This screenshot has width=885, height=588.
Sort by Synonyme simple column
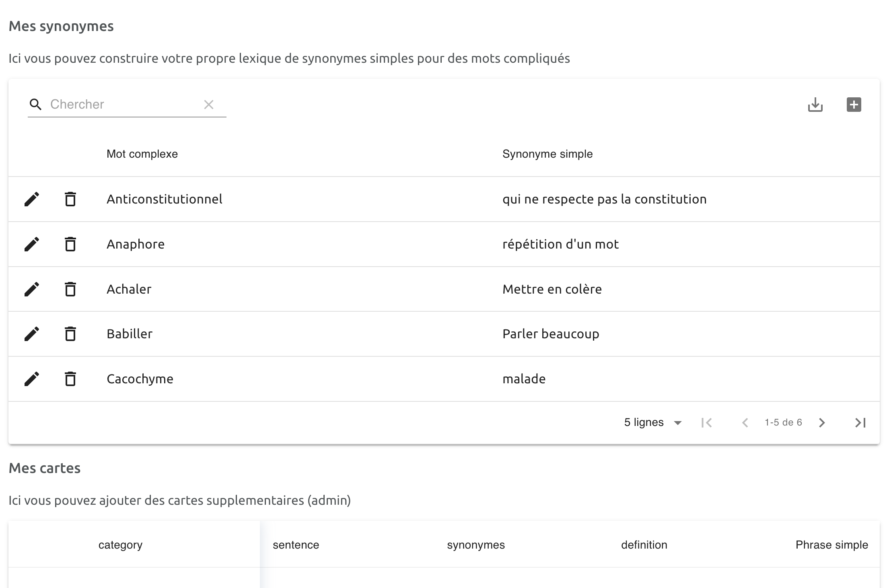[547, 154]
